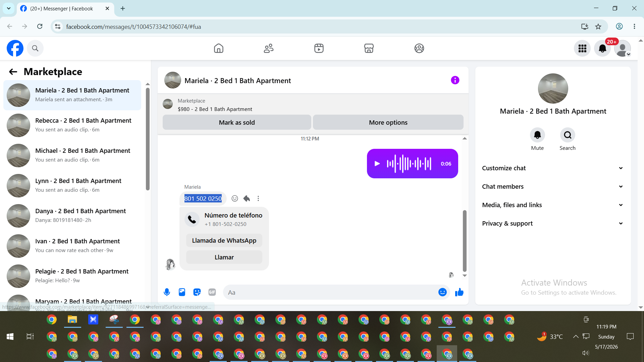Viewport: 644px width, 362px height.
Task: Open the notifications bell with 20+ badge
Action: (602, 48)
